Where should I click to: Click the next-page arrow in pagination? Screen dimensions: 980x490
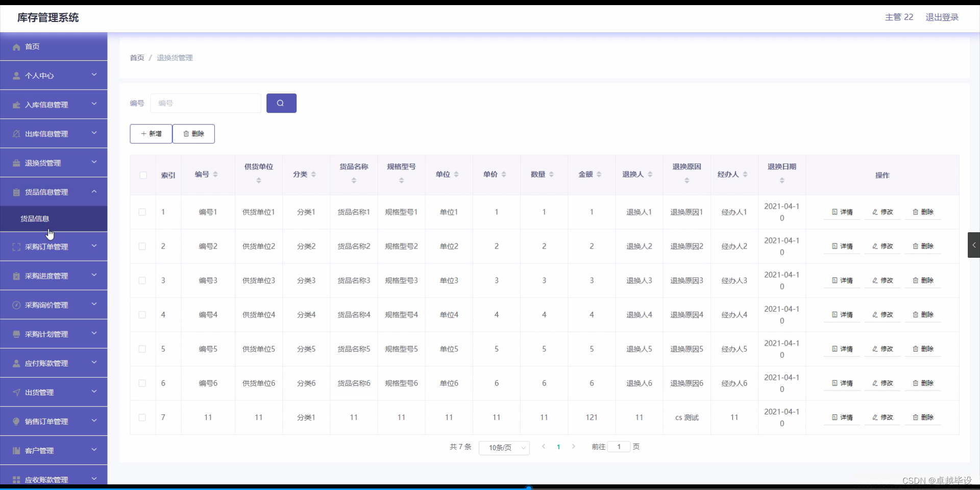tap(574, 446)
